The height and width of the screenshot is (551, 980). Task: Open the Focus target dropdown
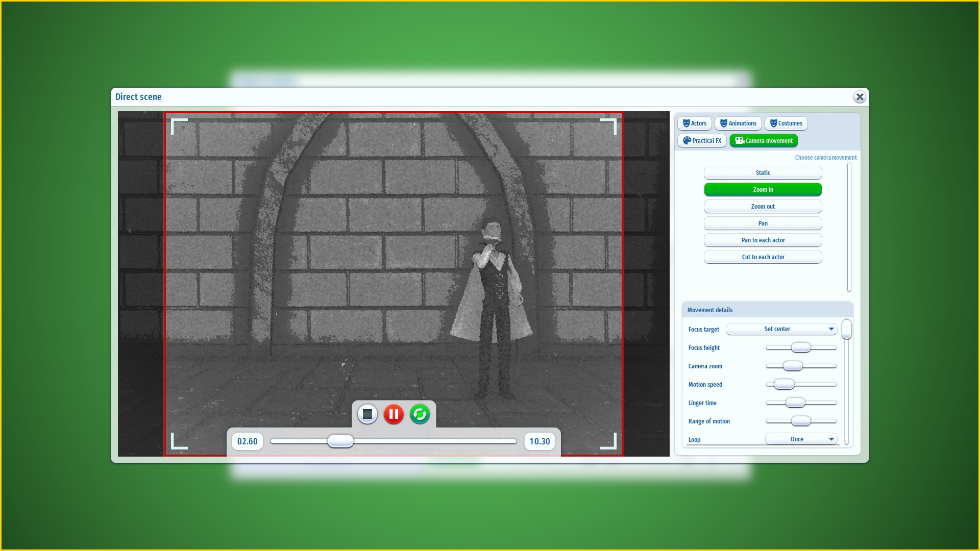(781, 329)
